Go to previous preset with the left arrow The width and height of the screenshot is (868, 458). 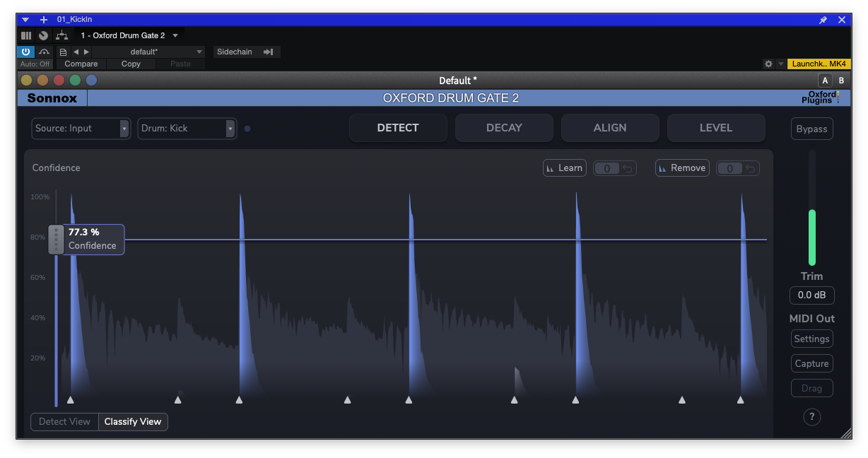tap(76, 52)
